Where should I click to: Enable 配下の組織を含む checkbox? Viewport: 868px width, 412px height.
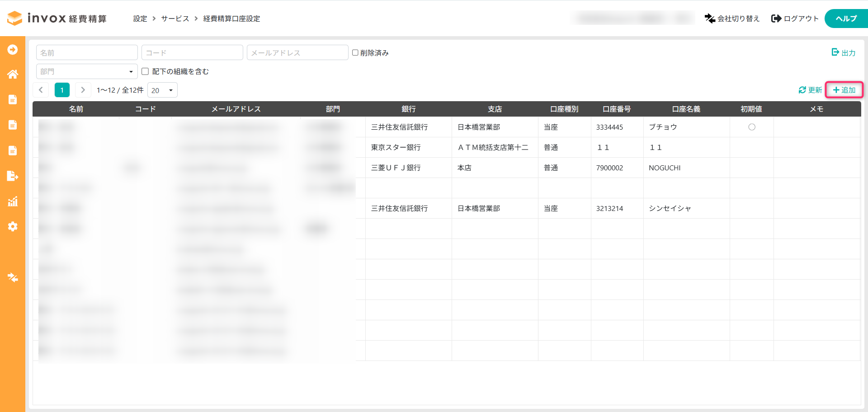[x=145, y=71]
